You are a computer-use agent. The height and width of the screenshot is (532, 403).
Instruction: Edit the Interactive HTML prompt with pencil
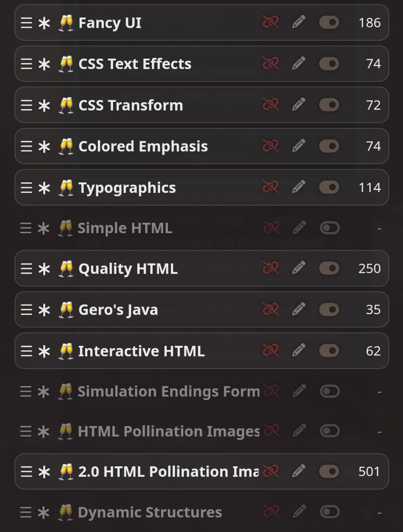pyautogui.click(x=299, y=351)
